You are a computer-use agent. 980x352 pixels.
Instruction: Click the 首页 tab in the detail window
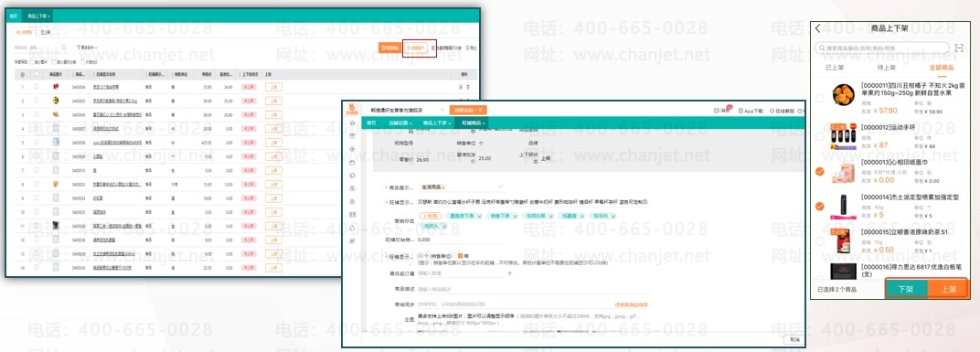coord(371,123)
